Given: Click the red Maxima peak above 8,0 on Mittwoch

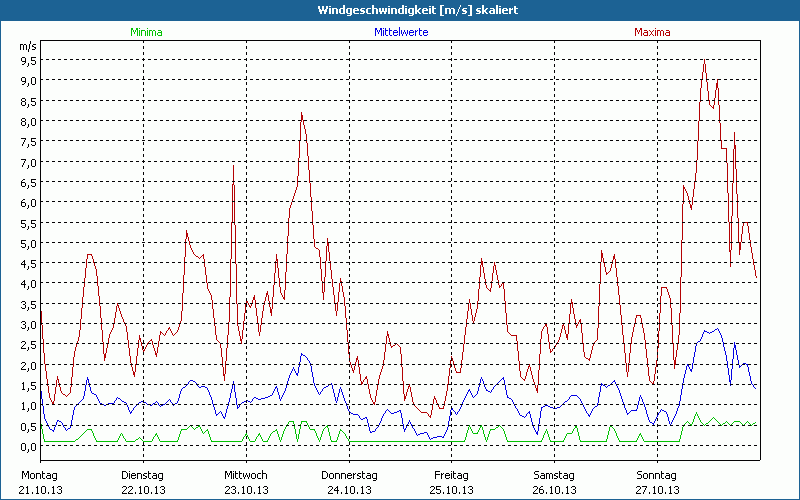Looking at the screenshot, I should click(x=302, y=114).
